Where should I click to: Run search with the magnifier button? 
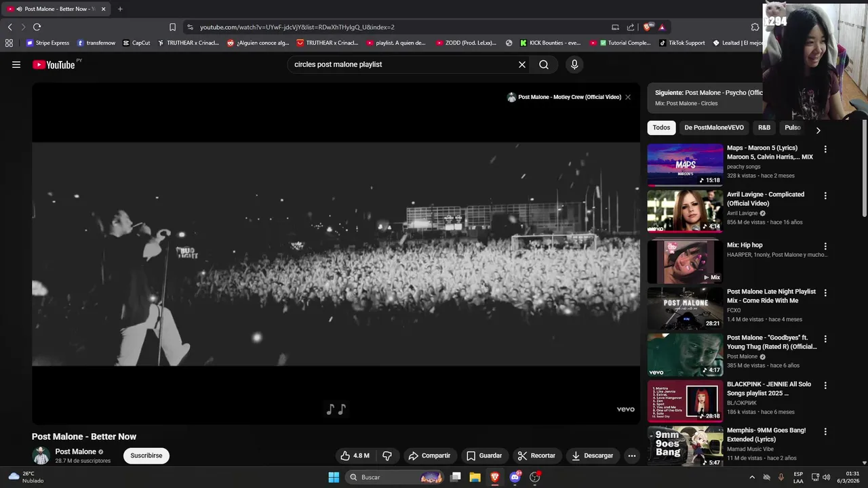click(x=544, y=64)
